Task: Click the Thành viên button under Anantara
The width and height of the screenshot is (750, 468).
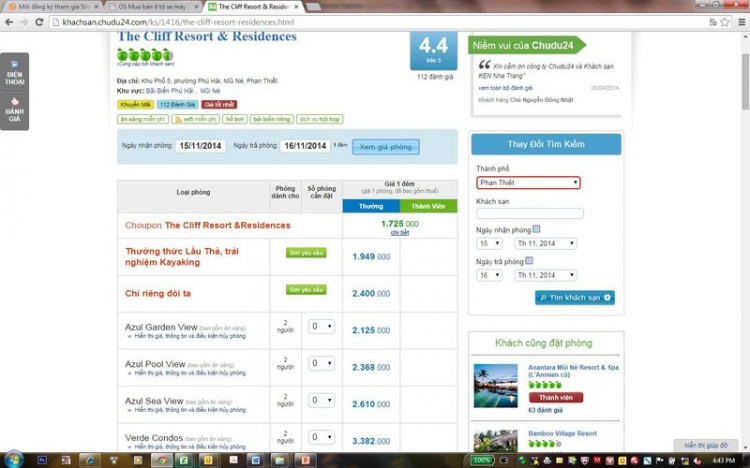Action: click(x=556, y=398)
